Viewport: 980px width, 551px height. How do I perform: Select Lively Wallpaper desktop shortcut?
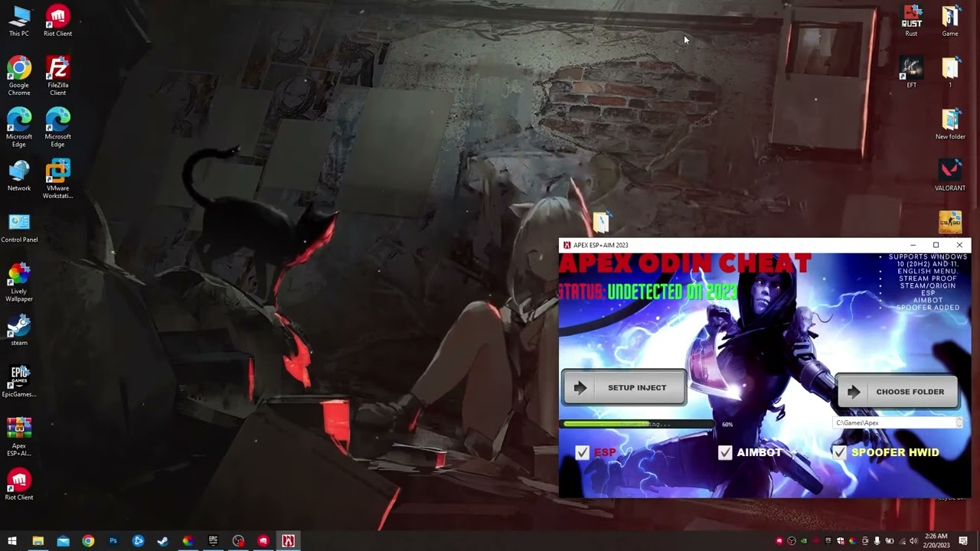click(19, 283)
